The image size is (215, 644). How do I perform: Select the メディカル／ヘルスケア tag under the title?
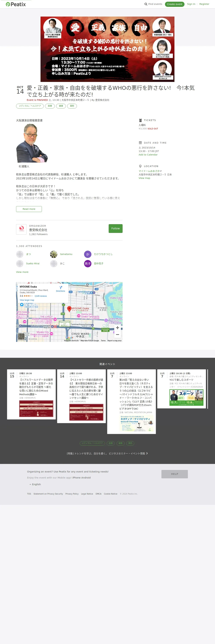(x=30, y=106)
